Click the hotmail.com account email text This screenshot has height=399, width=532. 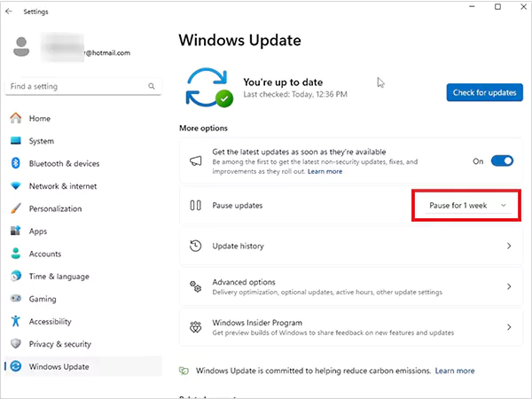tap(108, 53)
